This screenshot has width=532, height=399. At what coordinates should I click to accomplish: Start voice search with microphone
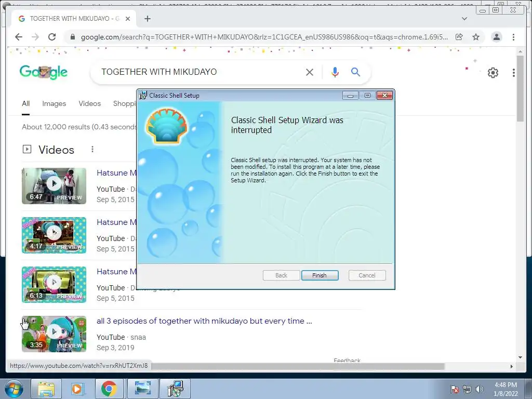pos(335,72)
